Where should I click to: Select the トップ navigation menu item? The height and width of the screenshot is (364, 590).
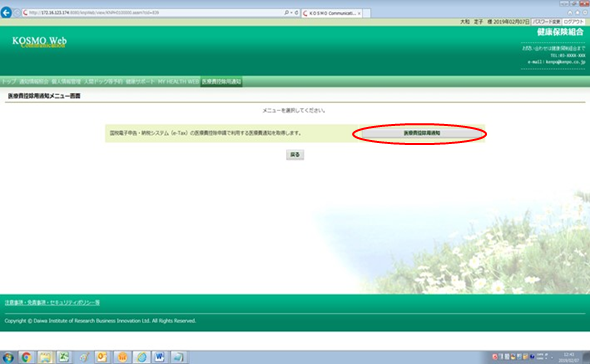click(x=9, y=82)
